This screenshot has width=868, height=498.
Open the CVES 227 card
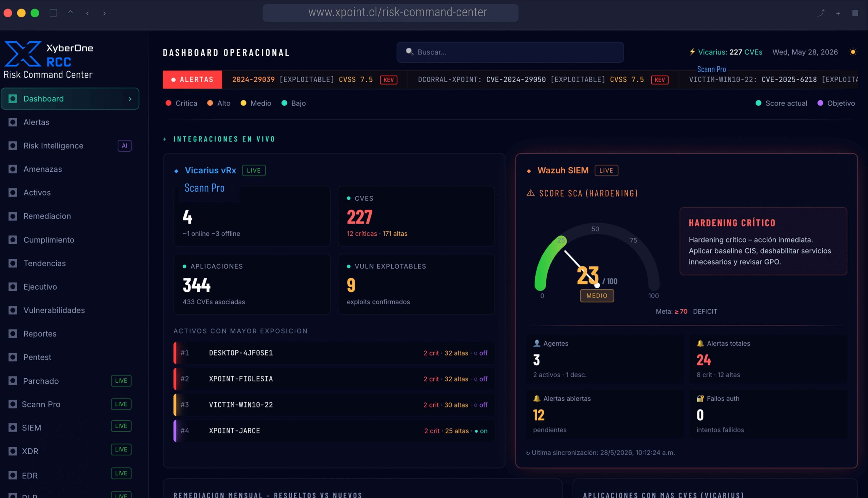416,216
